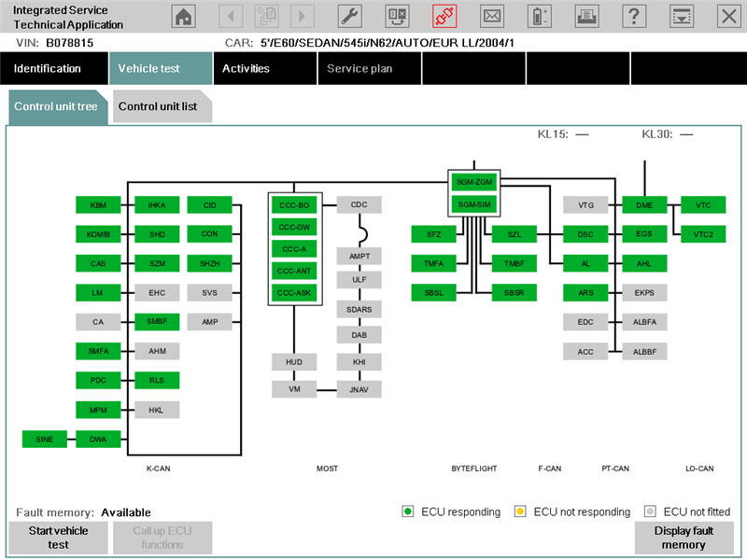Select the SHD control unit
This screenshot has width=747, height=560.
point(157,234)
